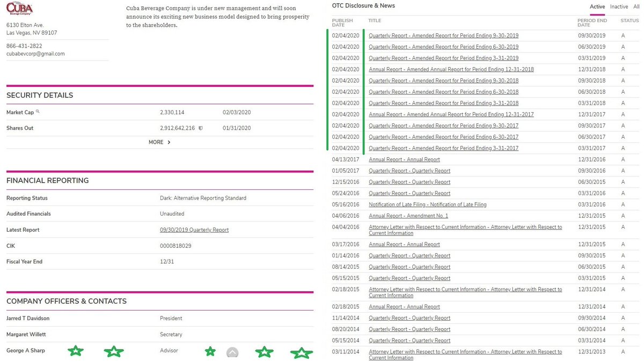Click the STATUS column header
Viewport: 644px width, 362px height.
(x=630, y=20)
